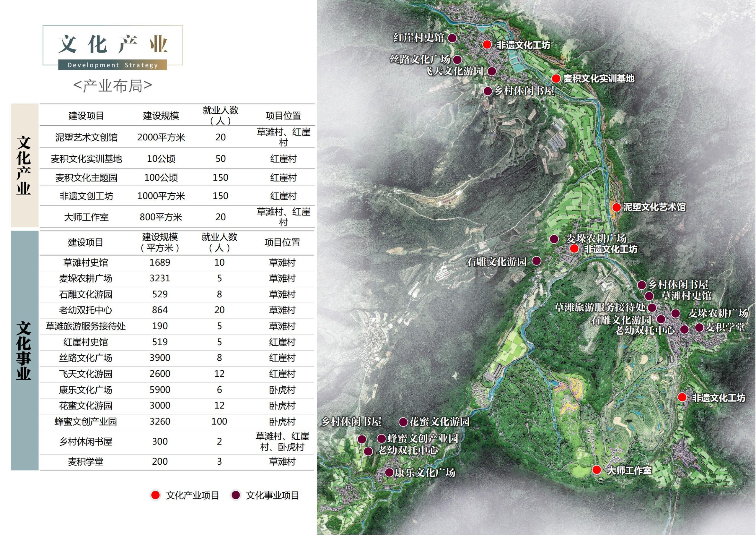Click the 麦积文化实训基地 map label text
This screenshot has width=756, height=535.
click(599, 78)
